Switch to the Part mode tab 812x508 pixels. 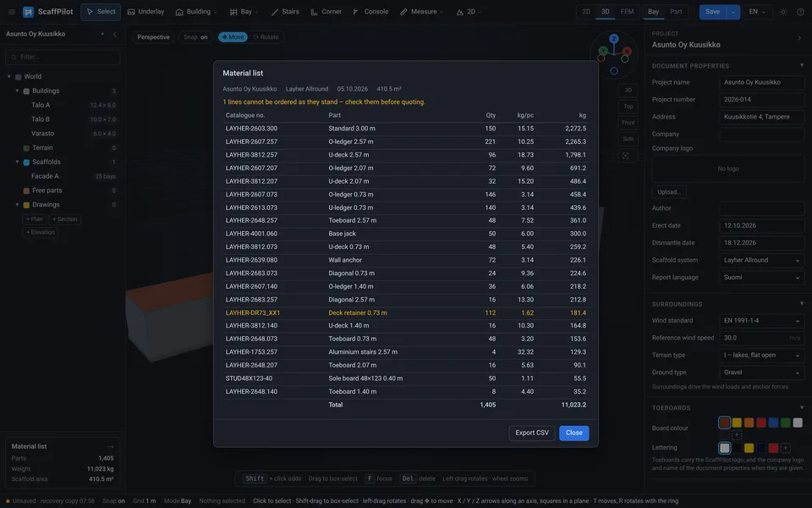coord(676,12)
